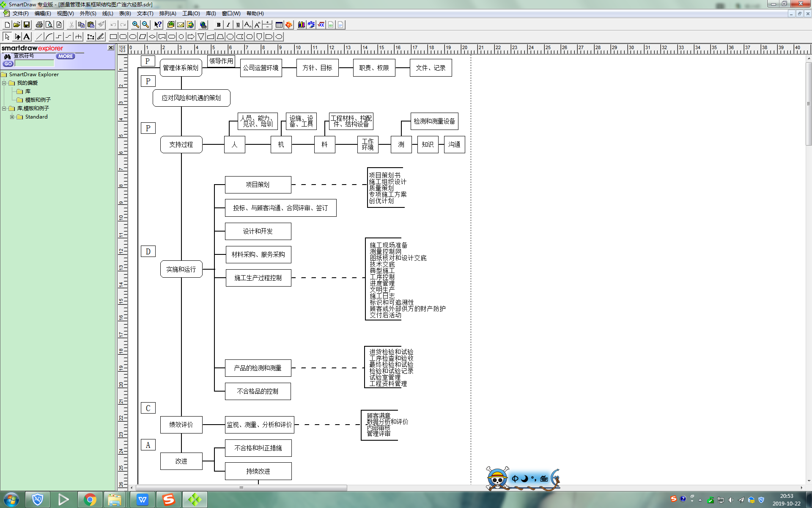Collapse the 库,模板和例子 tree node
The image size is (812, 508).
[x=4, y=108]
